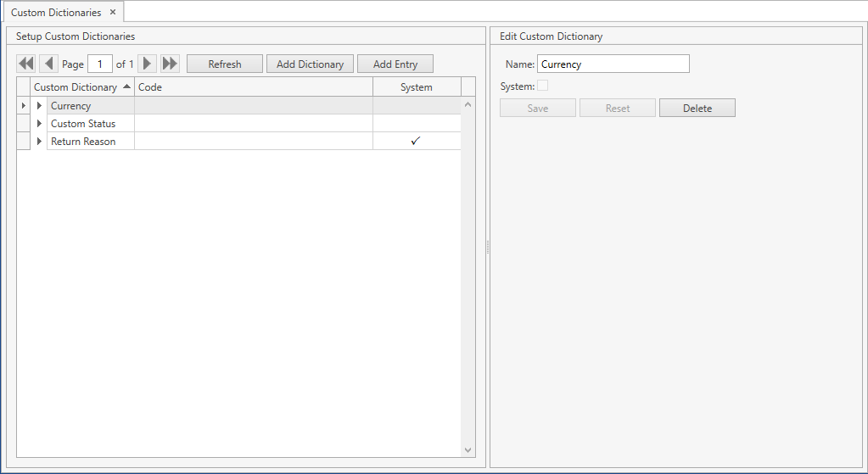Click the current-row indicator beside Currency
This screenshot has height=474, width=868.
pos(23,105)
